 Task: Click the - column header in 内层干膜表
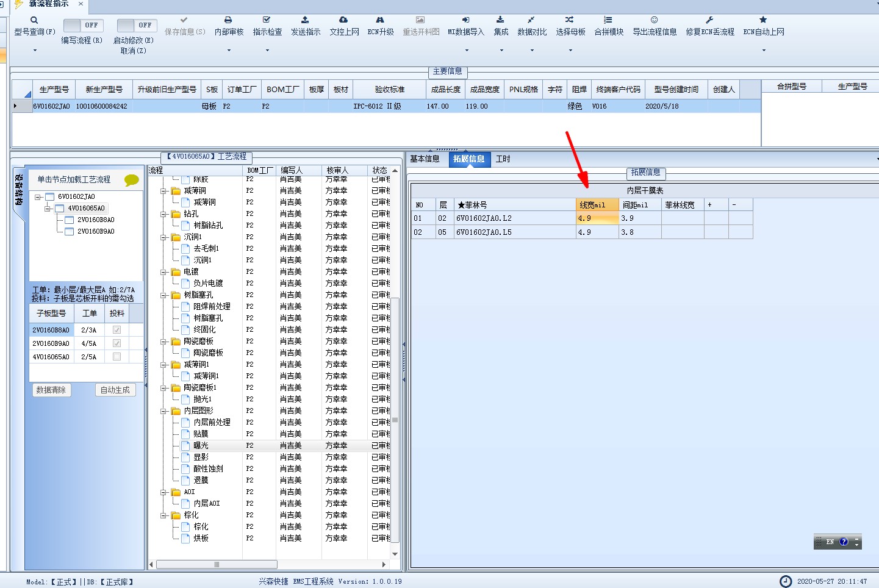pyautogui.click(x=741, y=205)
